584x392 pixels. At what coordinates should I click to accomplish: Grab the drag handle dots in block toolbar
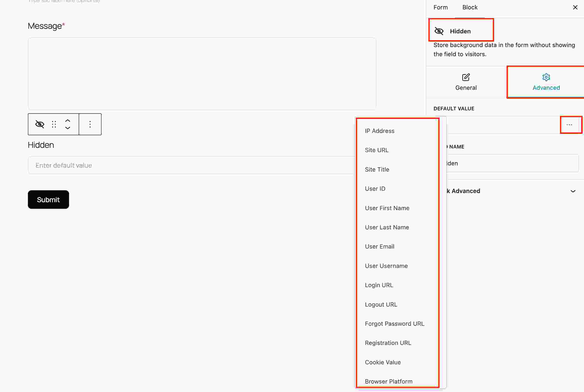54,124
